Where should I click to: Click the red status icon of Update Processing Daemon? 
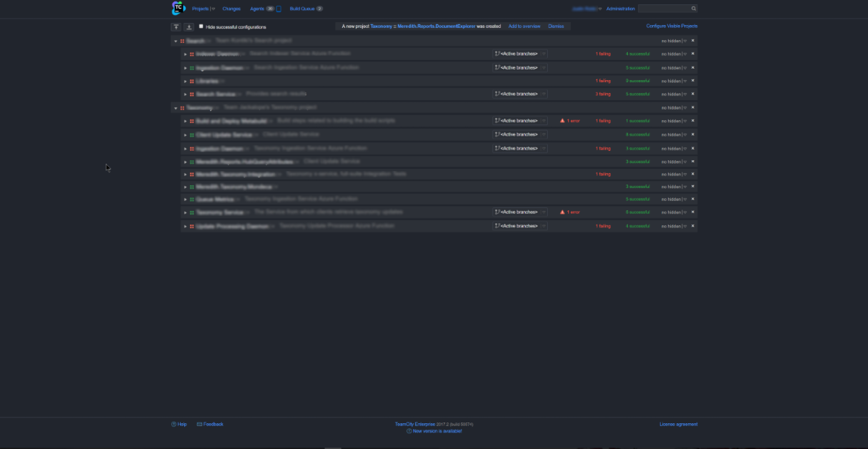point(192,226)
